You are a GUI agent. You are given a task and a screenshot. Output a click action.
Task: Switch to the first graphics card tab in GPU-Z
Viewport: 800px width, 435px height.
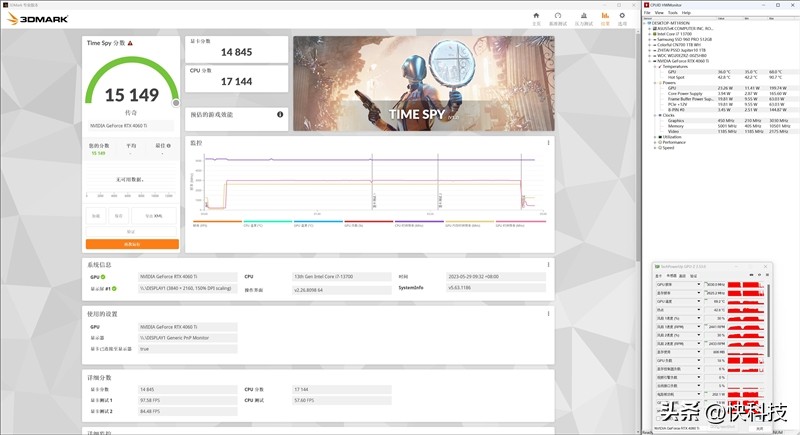click(x=658, y=275)
